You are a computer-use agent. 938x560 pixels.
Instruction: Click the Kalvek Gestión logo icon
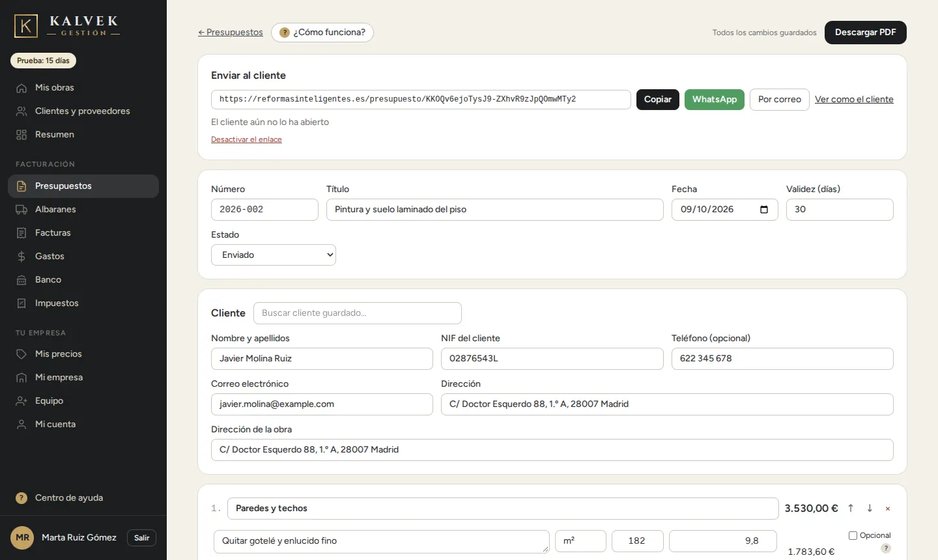[x=26, y=26]
